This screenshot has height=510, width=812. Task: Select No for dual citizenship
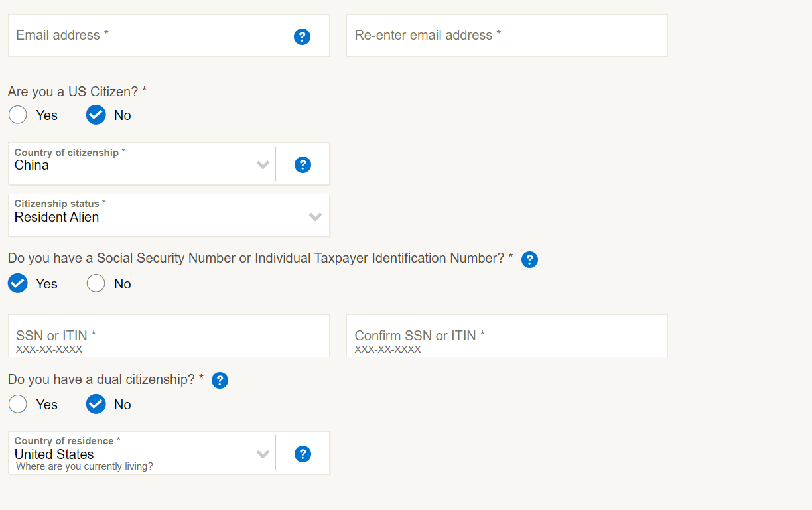point(96,405)
